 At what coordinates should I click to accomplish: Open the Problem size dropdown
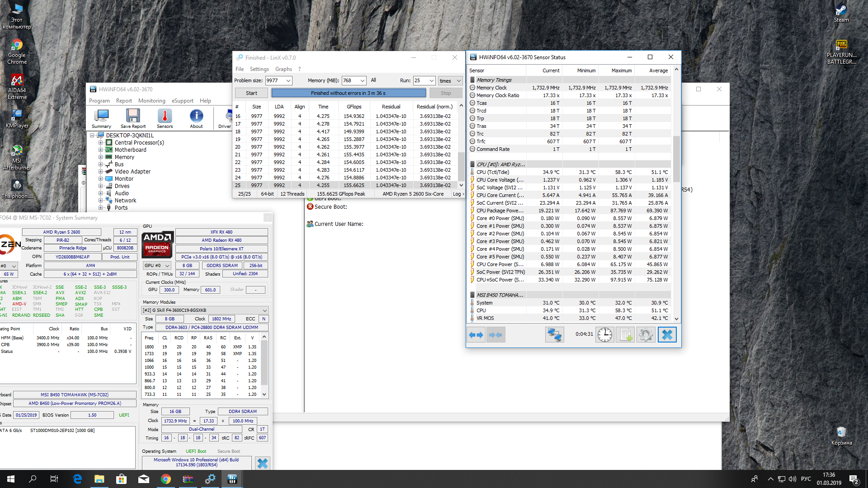click(x=288, y=80)
